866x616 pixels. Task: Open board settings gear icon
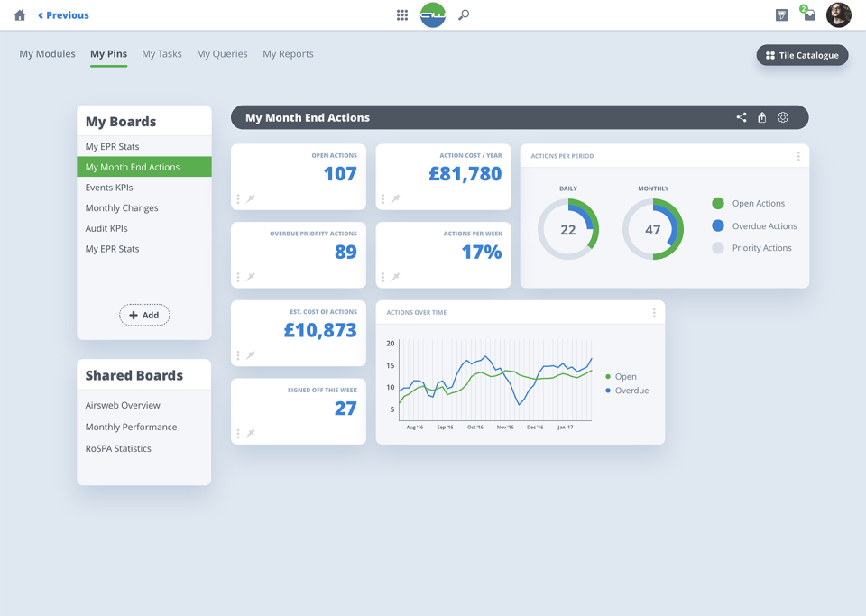[783, 117]
